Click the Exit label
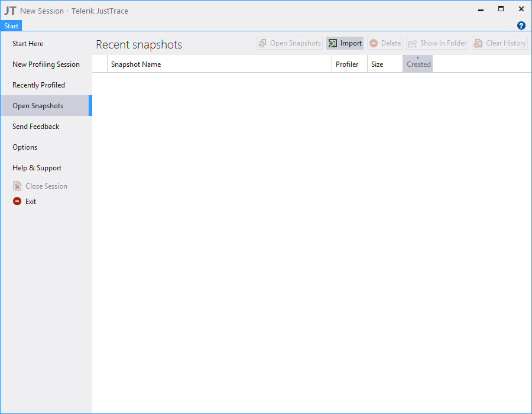The height and width of the screenshot is (414, 532). (31, 202)
